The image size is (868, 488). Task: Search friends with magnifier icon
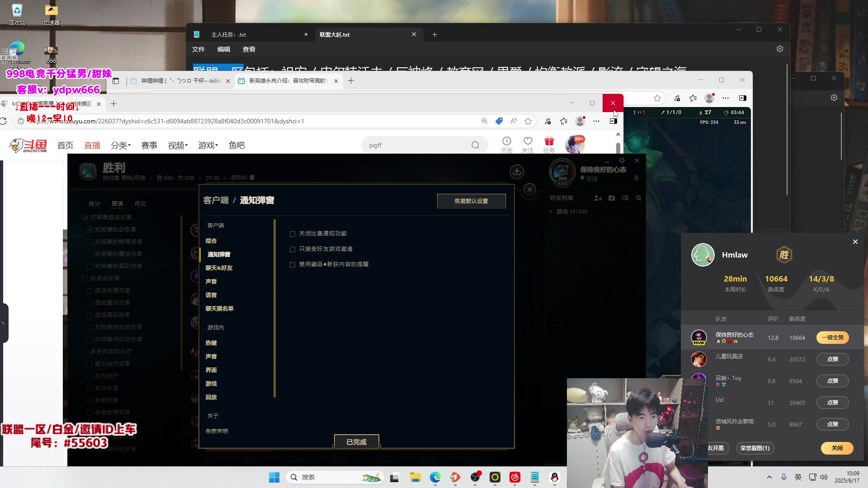pos(639,198)
